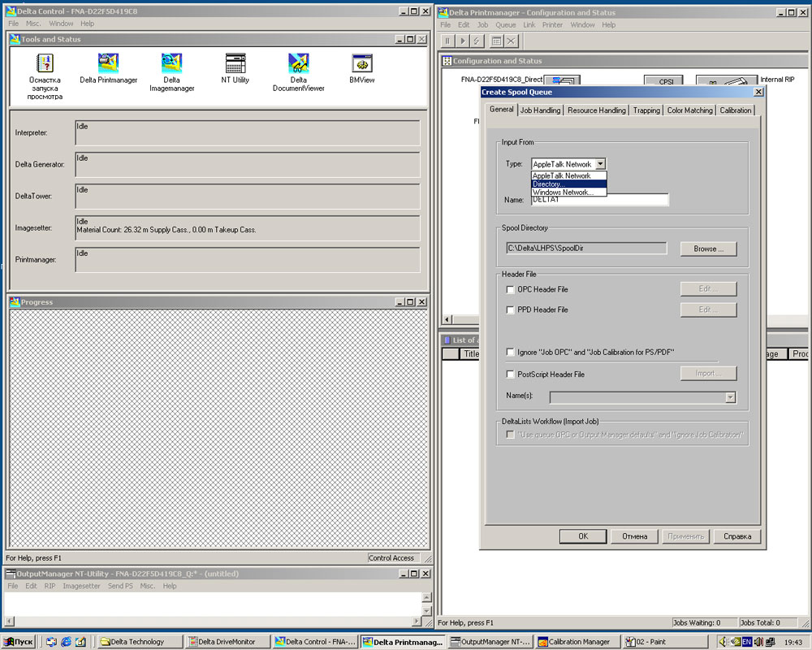Viewport: 812px width, 650px height.
Task: Enable the OPC Header File checkbox
Action: click(511, 289)
